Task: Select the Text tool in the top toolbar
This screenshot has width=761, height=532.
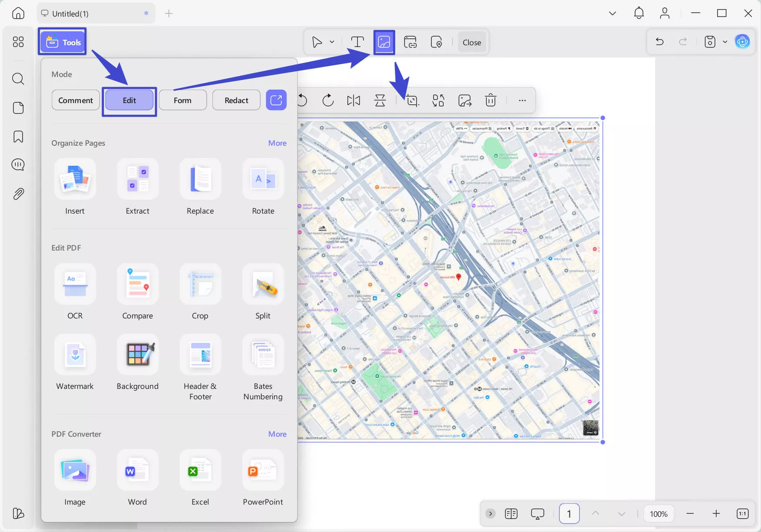Action: pyautogui.click(x=357, y=42)
